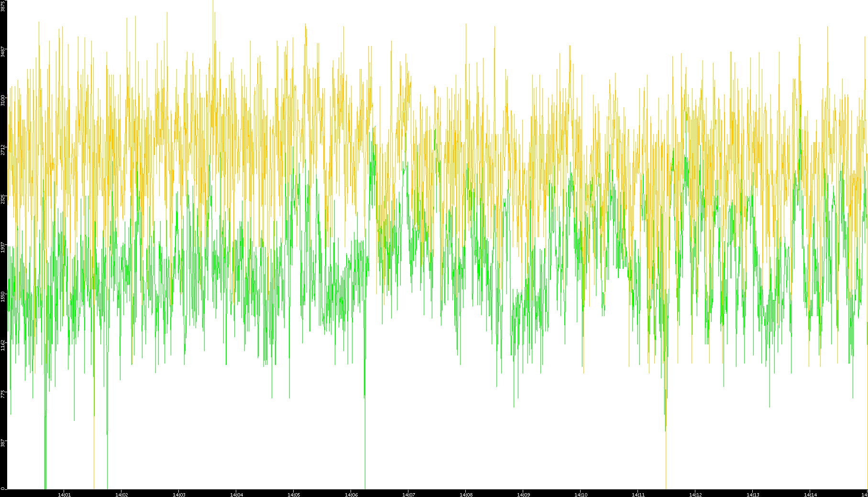Select the 387 value axis label
The width and height of the screenshot is (868, 497).
3,443
